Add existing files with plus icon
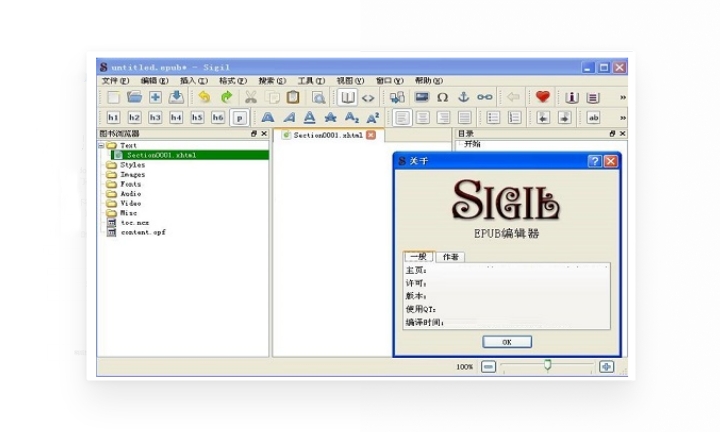Viewport: 720px width, 432px height. click(155, 97)
